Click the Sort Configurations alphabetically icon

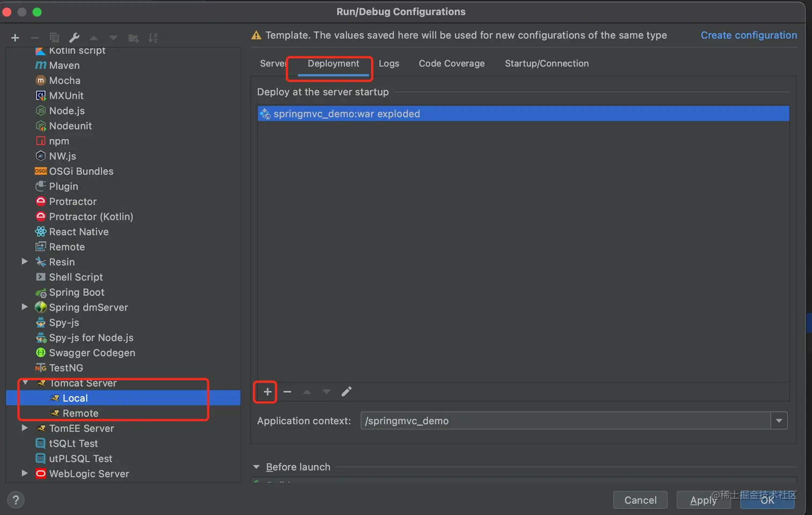pyautogui.click(x=153, y=38)
